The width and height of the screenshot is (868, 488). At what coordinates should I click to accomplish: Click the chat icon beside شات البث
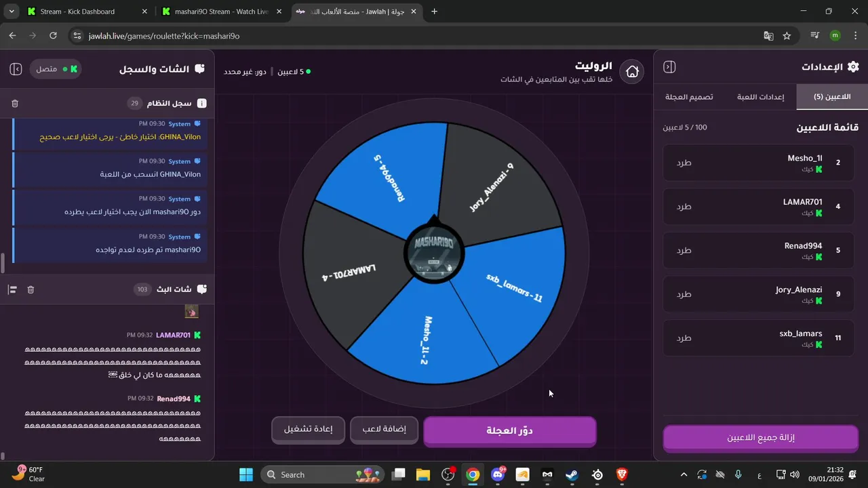coord(201,289)
